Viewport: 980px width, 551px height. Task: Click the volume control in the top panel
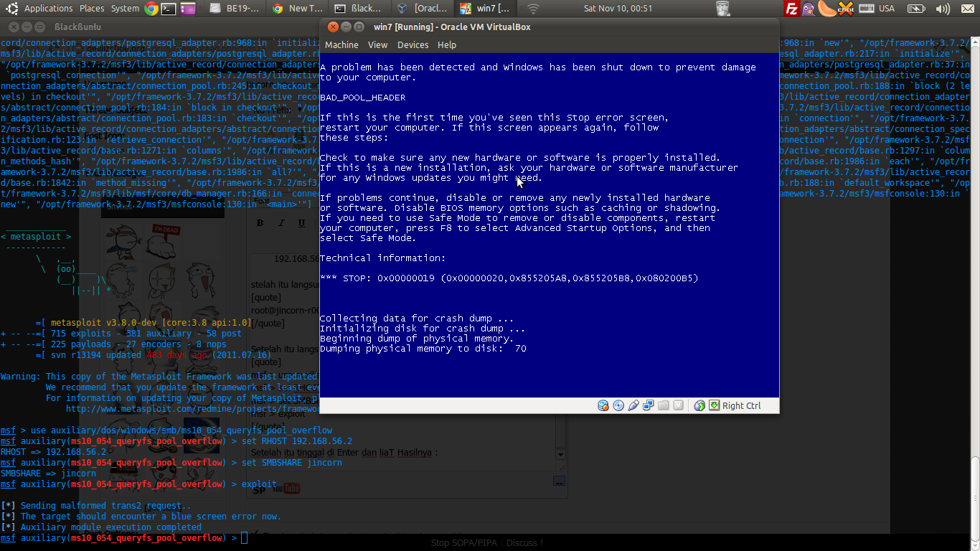[942, 9]
